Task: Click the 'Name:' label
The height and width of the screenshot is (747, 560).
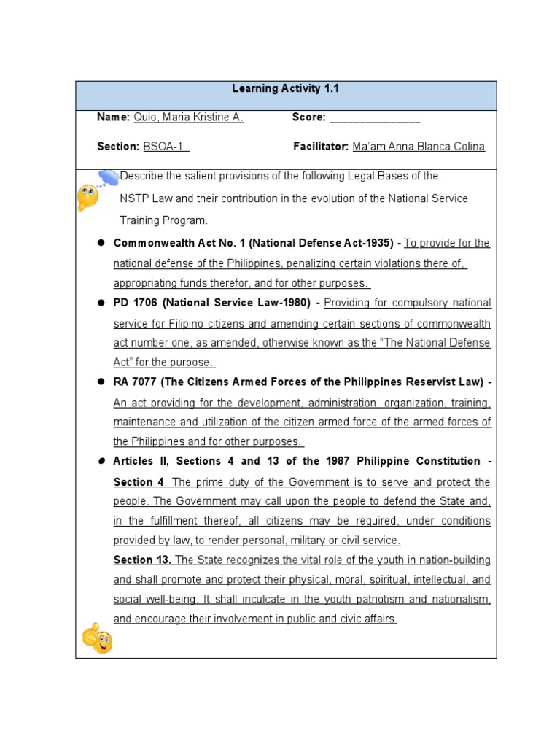Action: point(113,117)
